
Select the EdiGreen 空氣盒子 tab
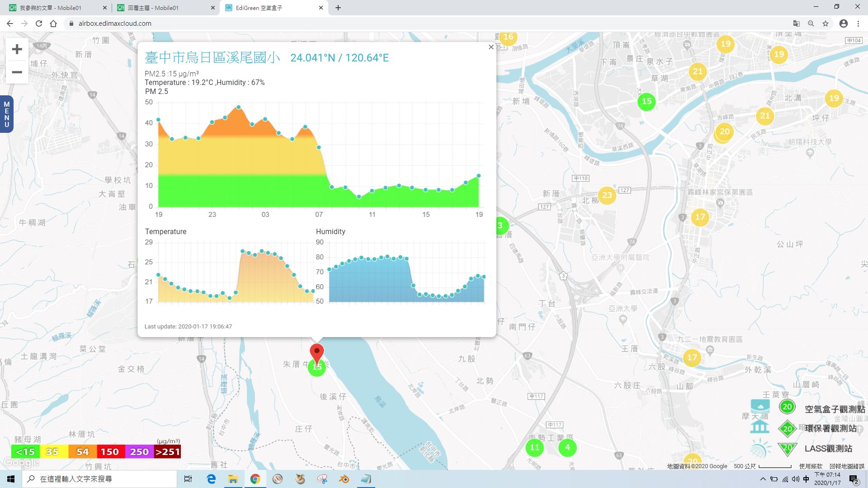pyautogui.click(x=273, y=8)
